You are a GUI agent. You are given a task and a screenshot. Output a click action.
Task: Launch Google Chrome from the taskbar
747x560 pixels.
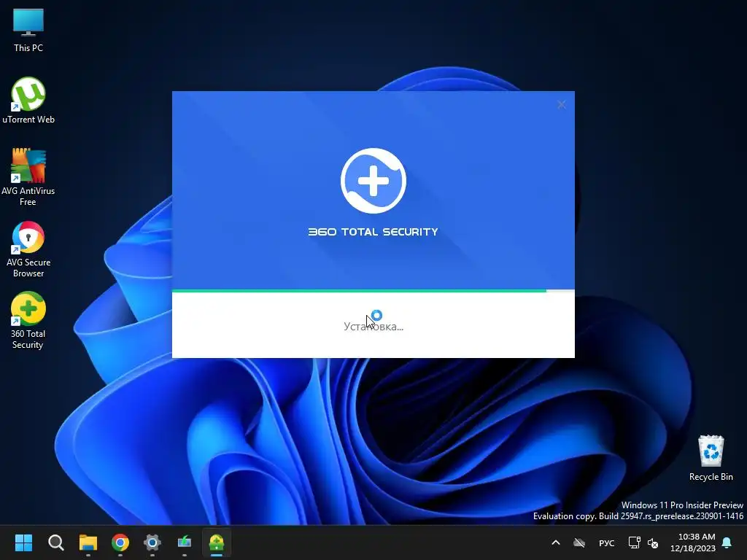(x=120, y=542)
